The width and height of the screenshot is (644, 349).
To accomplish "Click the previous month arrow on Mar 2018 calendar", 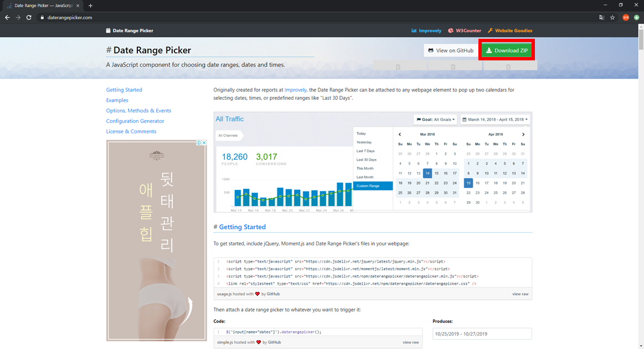I will [x=400, y=135].
